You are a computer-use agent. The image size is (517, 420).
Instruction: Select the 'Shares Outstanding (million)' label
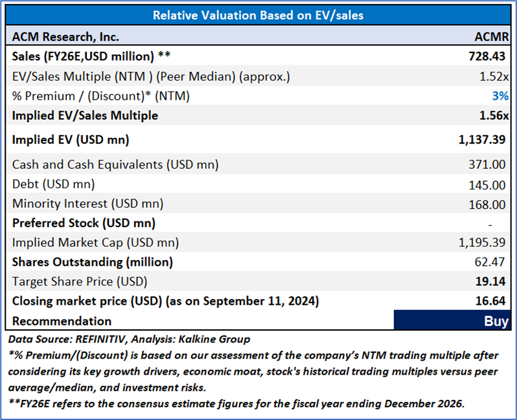click(x=93, y=262)
